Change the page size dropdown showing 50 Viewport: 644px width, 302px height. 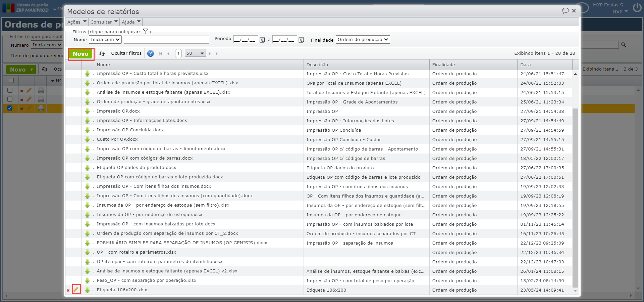coord(195,53)
